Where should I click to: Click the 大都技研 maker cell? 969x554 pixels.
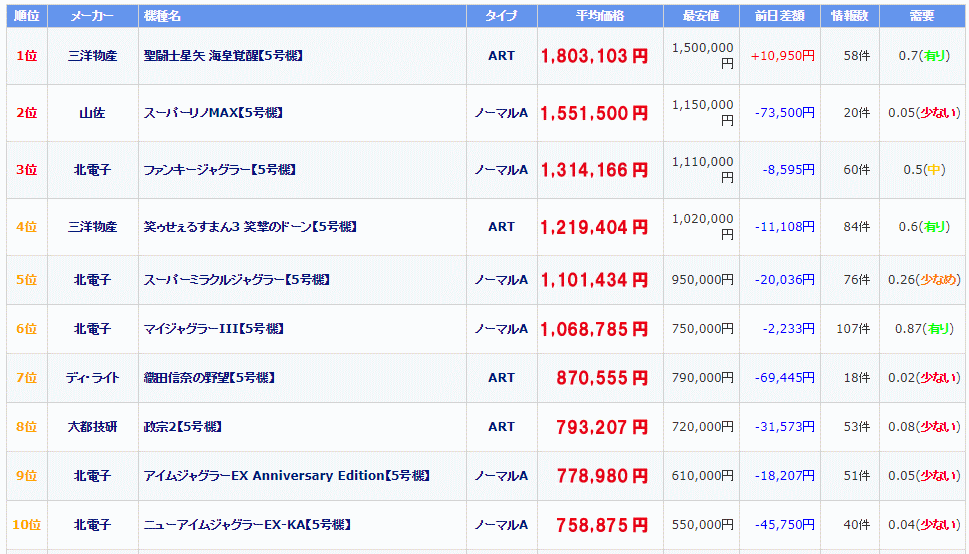click(92, 427)
